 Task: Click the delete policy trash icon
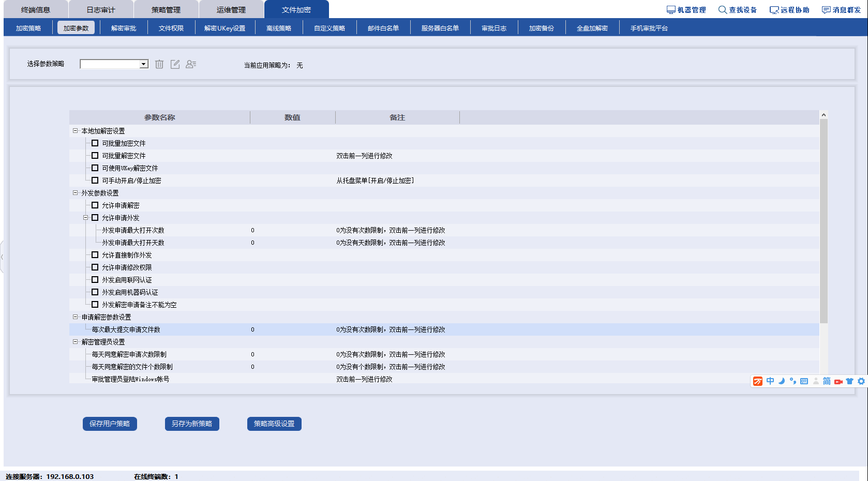[159, 64]
